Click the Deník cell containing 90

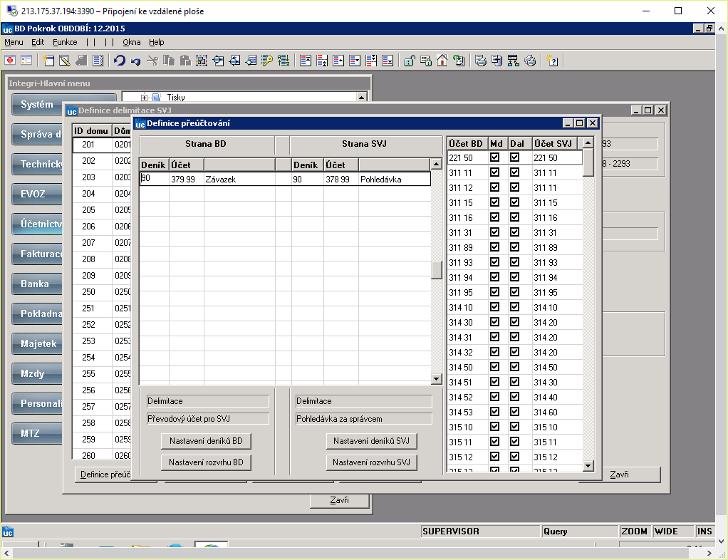(x=154, y=179)
